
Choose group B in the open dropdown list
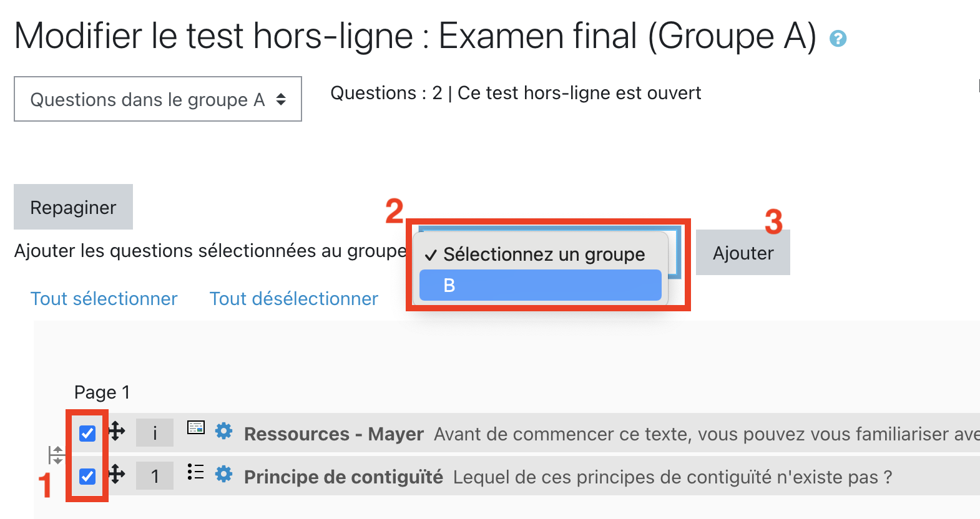coord(540,286)
